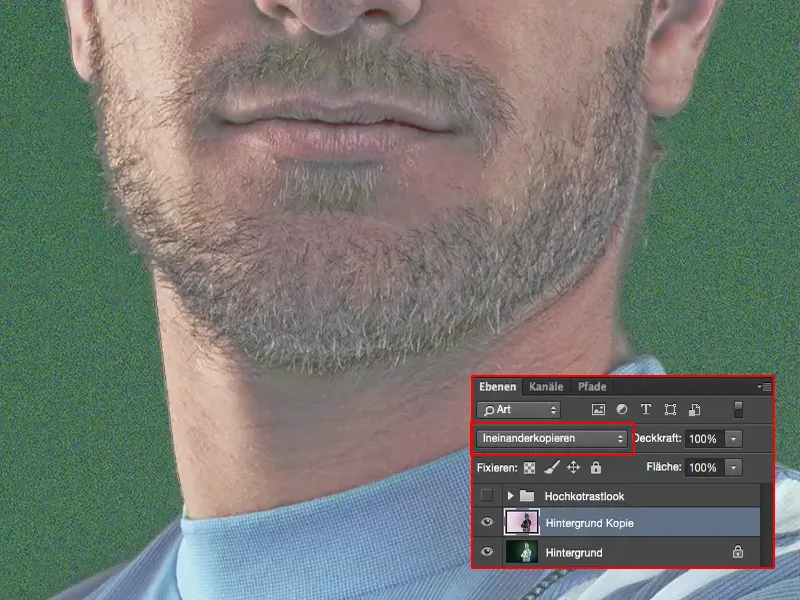Screen dimensions: 800x600
Task: Select the Ebenen tab
Action: click(x=497, y=386)
